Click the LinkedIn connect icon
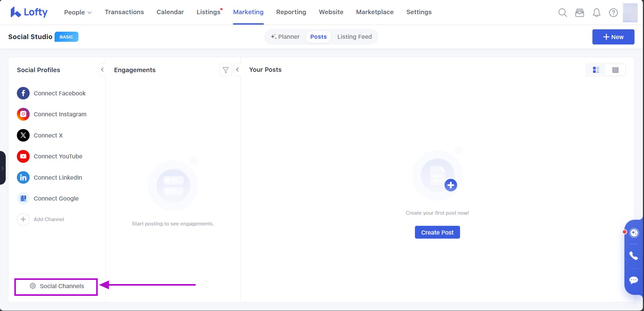Image resolution: width=644 pixels, height=311 pixels. (23, 178)
